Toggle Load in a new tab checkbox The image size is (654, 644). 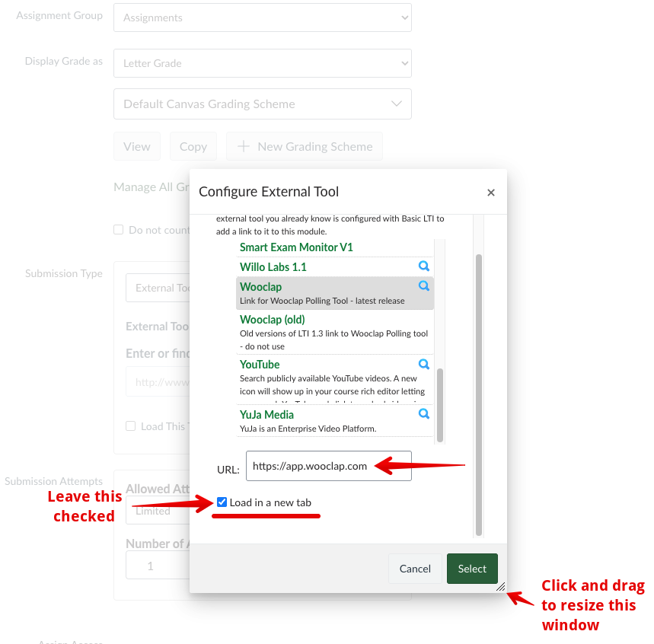coord(222,502)
